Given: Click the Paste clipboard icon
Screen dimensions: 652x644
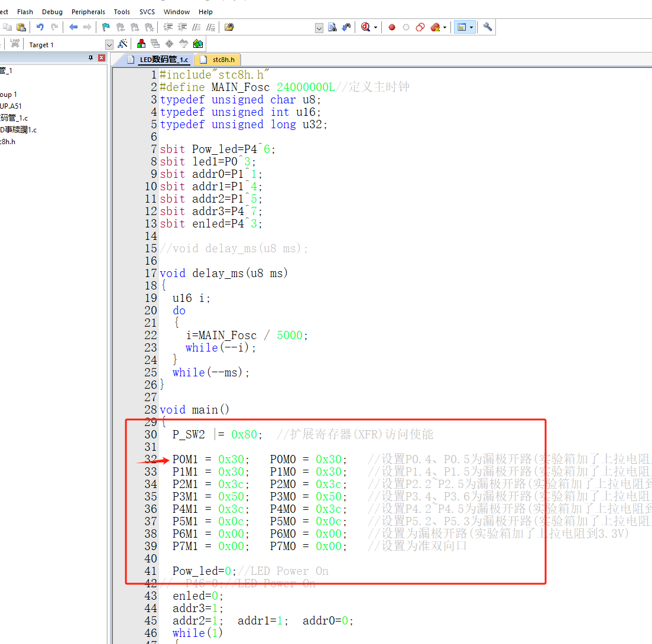Looking at the screenshot, I should pos(21,27).
